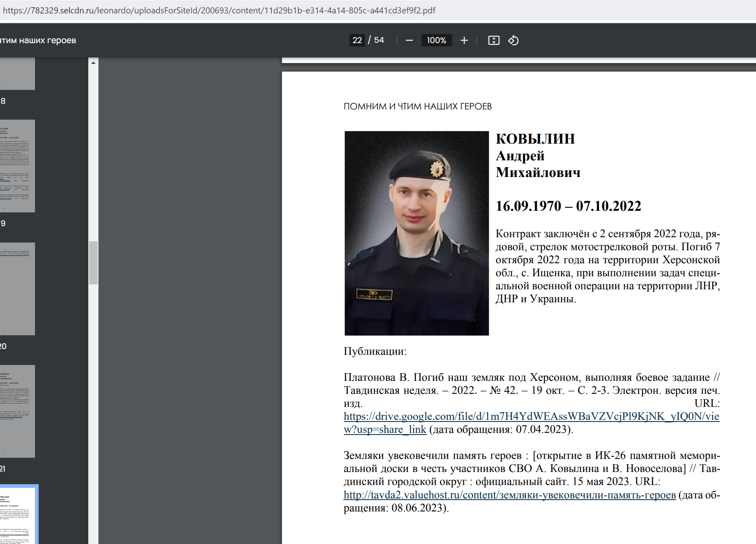Image resolution: width=756 pixels, height=544 pixels.
Task: Click the text Земляки увековечили память героев
Action: click(x=433, y=455)
